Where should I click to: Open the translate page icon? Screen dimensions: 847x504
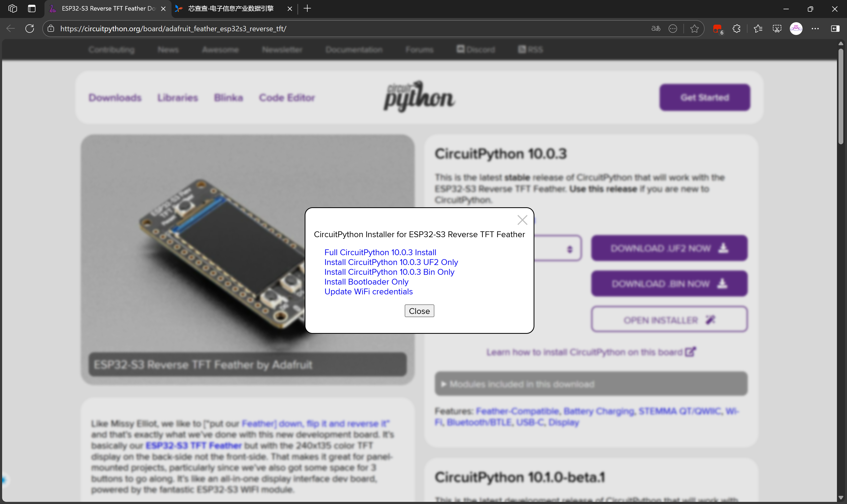coord(655,29)
